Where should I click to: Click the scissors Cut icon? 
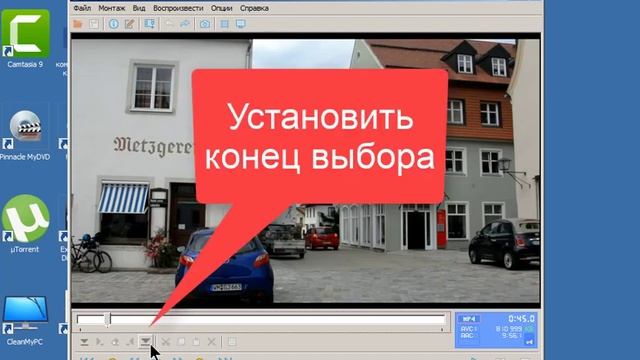[x=165, y=342]
